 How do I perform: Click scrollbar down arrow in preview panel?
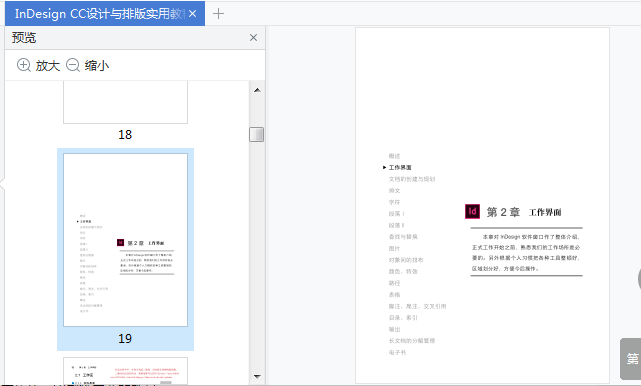pos(257,376)
